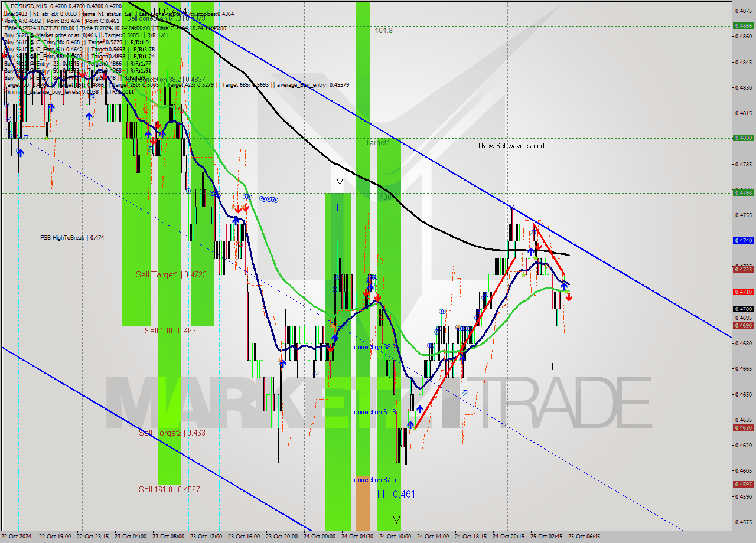The image size is (756, 543).
Task: Click the 'correction 38.2' label
Action: (375, 347)
